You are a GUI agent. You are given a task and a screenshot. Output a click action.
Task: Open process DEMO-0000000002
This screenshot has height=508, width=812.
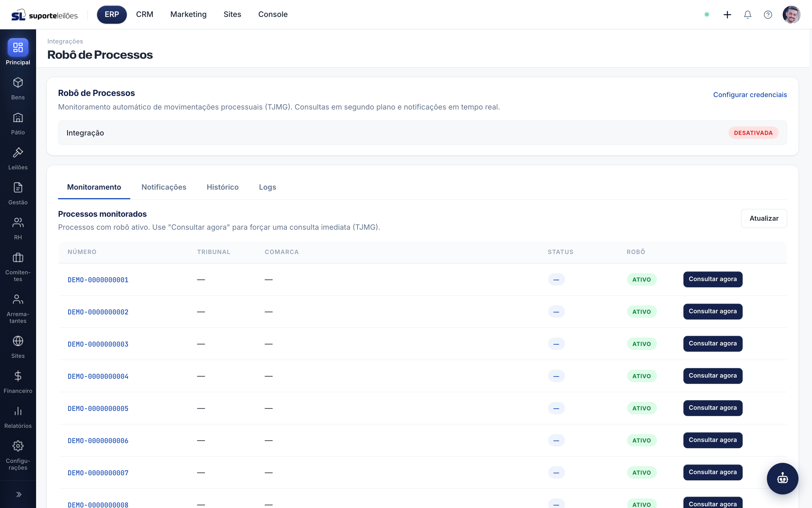coord(98,312)
